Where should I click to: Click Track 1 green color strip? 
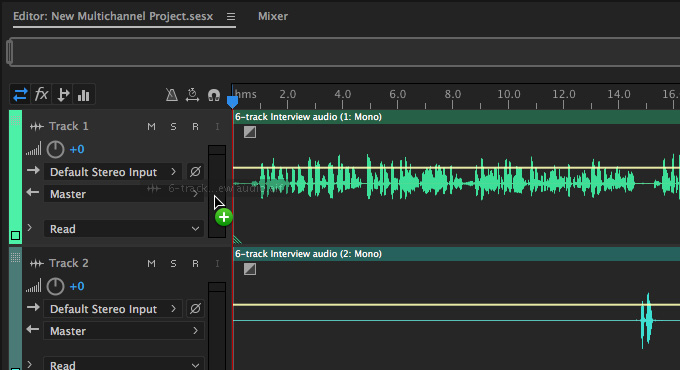tap(16, 178)
